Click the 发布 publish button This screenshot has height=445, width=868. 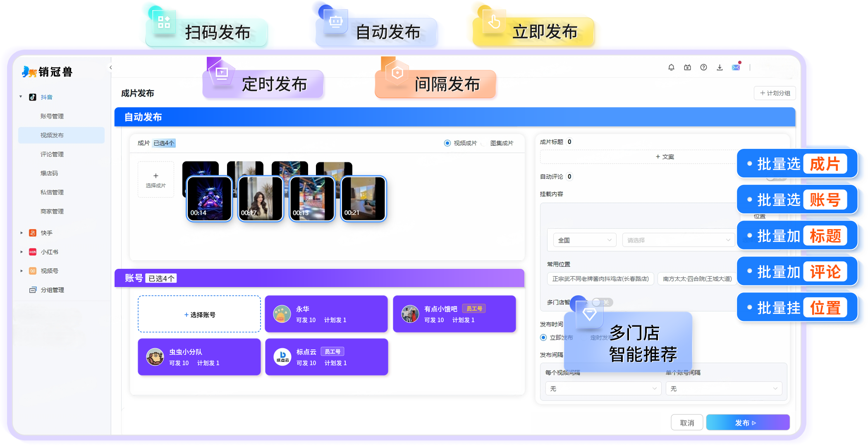click(748, 423)
